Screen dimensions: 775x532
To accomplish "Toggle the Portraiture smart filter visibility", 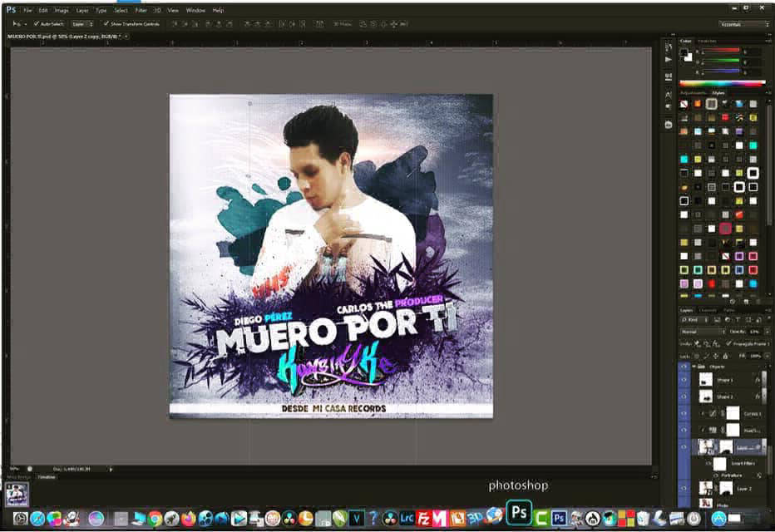I will tap(716, 475).
